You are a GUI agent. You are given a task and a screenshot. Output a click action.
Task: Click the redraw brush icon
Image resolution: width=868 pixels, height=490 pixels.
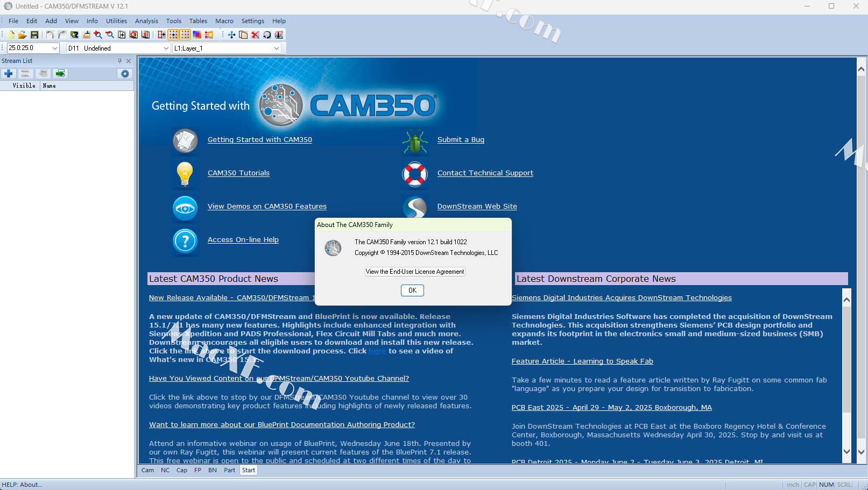coord(86,34)
